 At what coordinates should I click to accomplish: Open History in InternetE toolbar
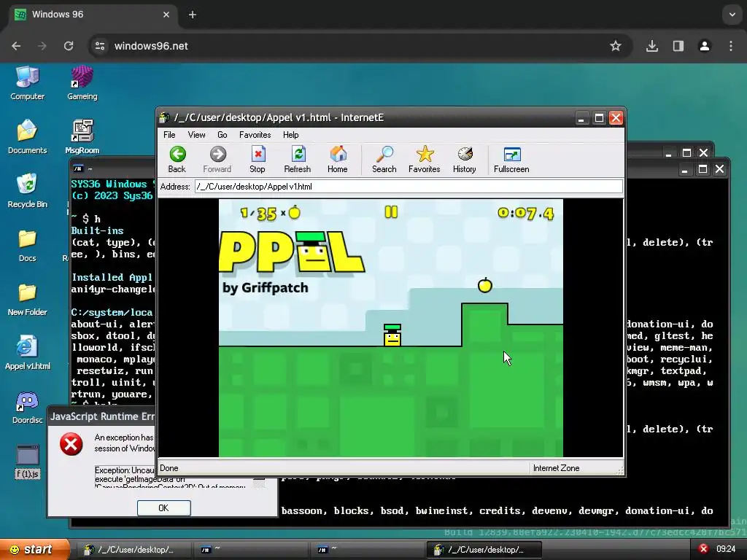coord(465,160)
